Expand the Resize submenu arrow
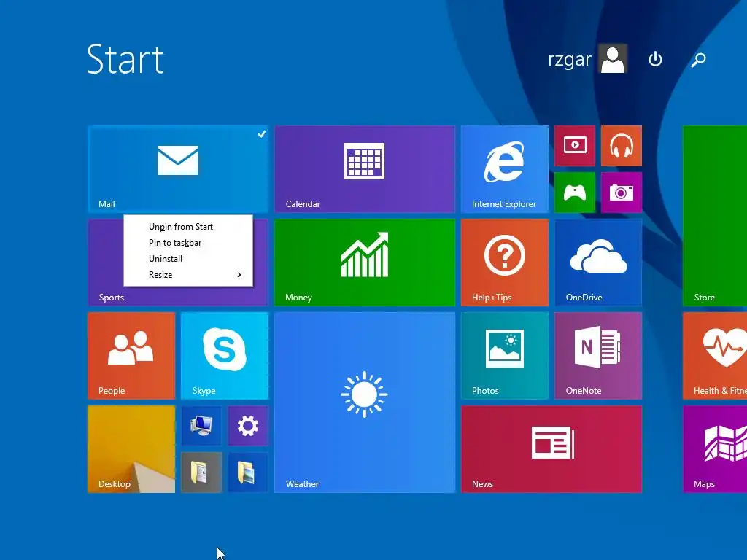The height and width of the screenshot is (560, 747). 239,275
